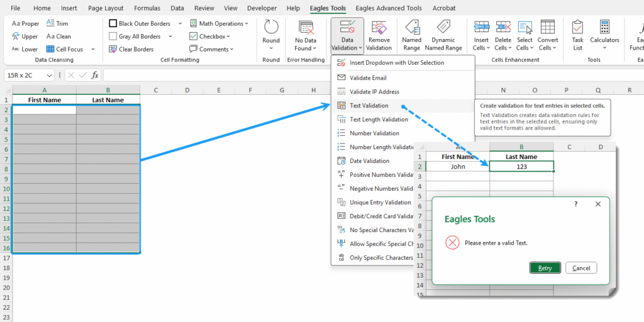
Task: Apply Black Outer Borders
Action: click(x=140, y=23)
